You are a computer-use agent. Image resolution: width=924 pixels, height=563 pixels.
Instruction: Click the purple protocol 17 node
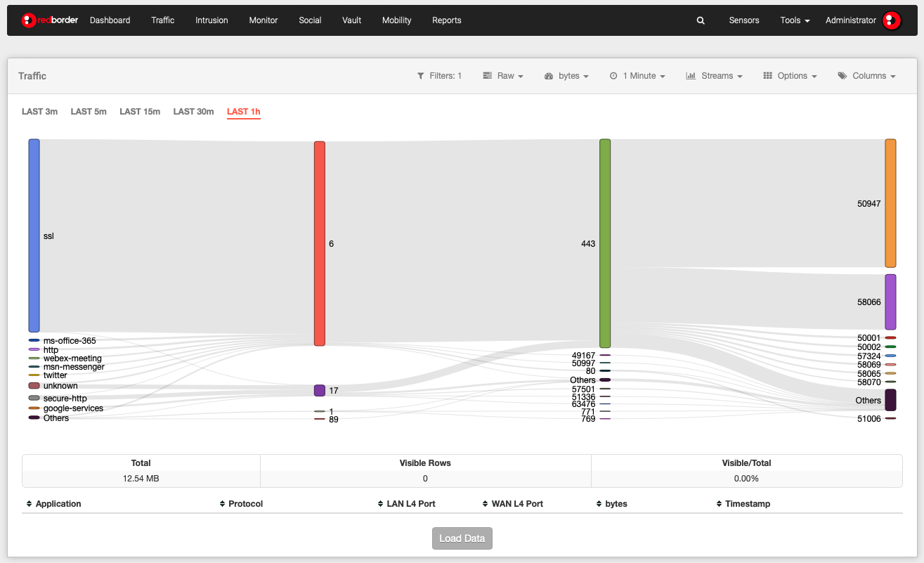tap(320, 391)
